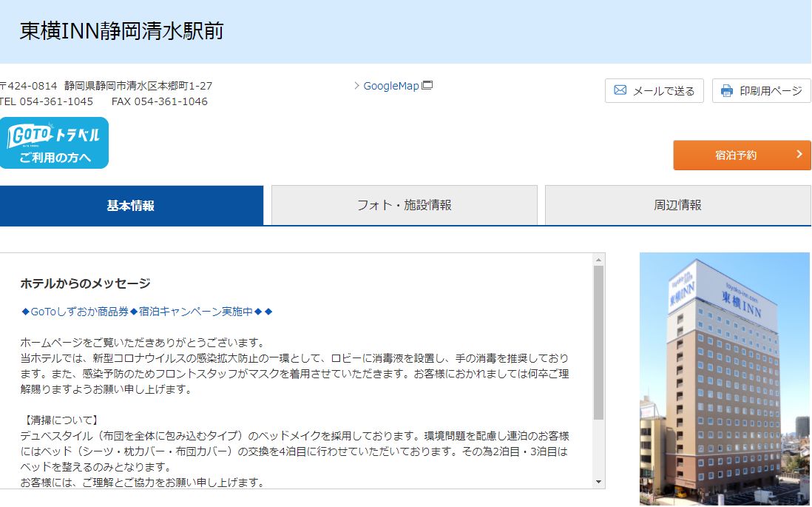Click the message box scrollbar thumb
The height and width of the screenshot is (507, 812).
tap(598, 343)
